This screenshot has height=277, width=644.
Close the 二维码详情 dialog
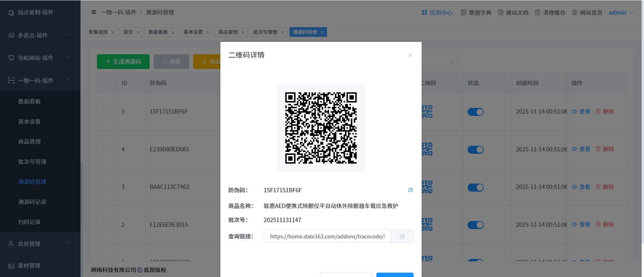[x=410, y=55]
